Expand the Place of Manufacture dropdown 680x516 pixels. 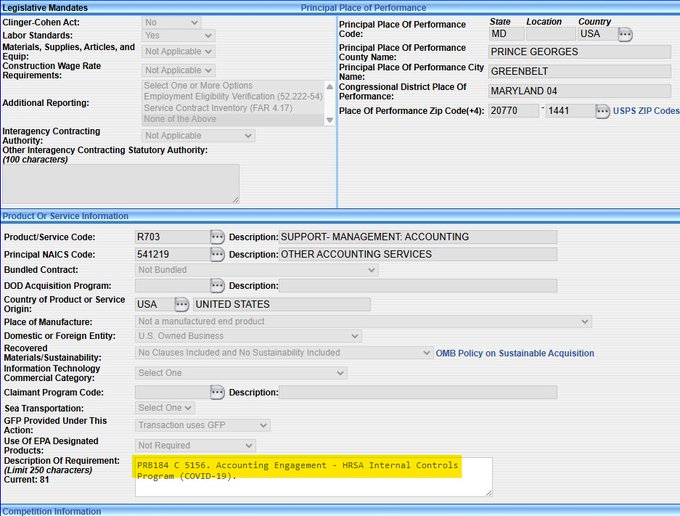tap(363, 322)
